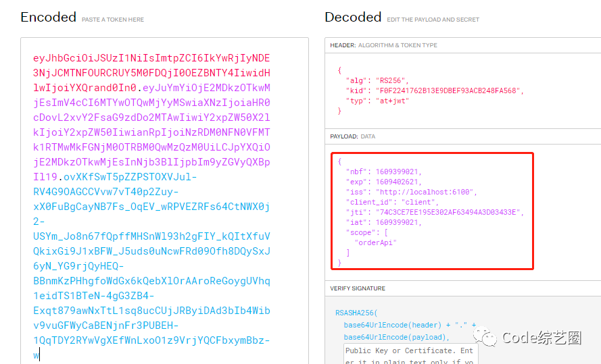Screen dimensions: 601x364
Task: Click the blue signature line starting RV4G9OAGCCVvw7vT40p2Zuy
Action: coord(105,191)
